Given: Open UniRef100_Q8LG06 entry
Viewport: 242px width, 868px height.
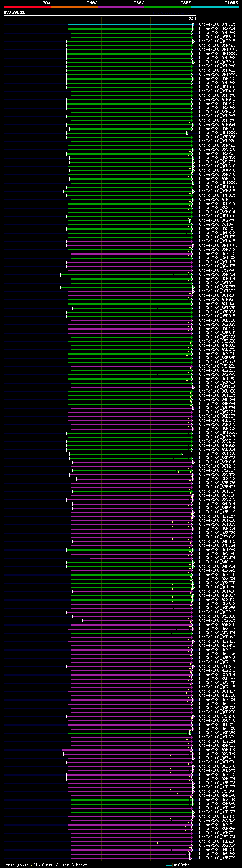Looking at the screenshot, I should (217, 166).
